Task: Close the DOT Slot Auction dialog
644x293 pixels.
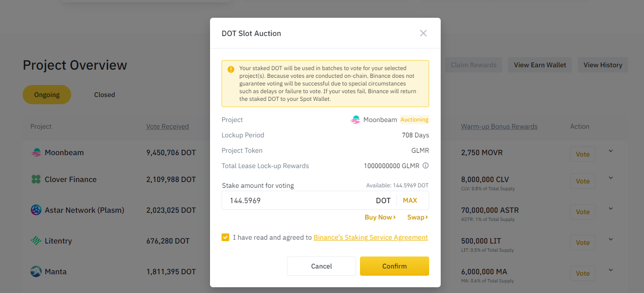Action: click(423, 33)
